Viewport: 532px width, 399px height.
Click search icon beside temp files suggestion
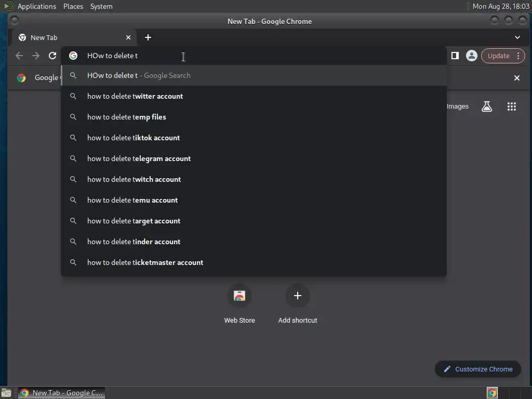point(73,117)
